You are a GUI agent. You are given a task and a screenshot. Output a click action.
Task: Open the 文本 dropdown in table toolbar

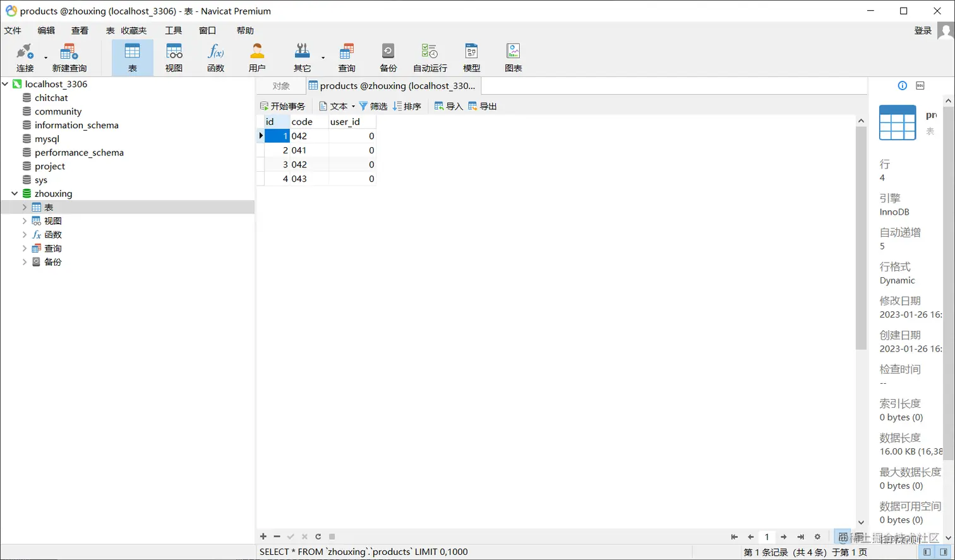(353, 106)
